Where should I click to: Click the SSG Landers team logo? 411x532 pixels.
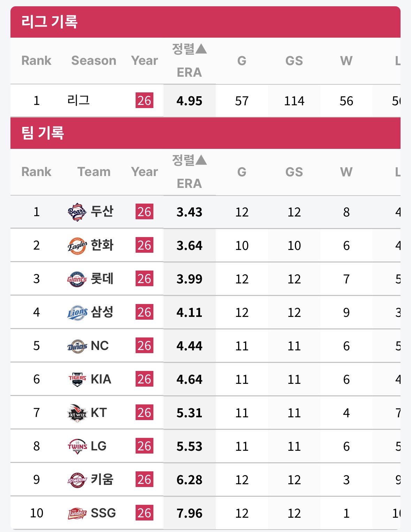[77, 513]
